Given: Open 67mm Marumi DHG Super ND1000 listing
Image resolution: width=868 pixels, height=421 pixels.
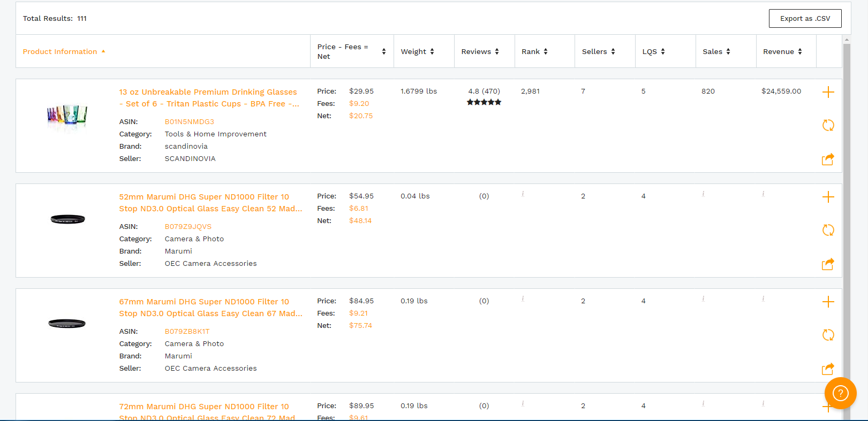Looking at the screenshot, I should (x=210, y=308).
